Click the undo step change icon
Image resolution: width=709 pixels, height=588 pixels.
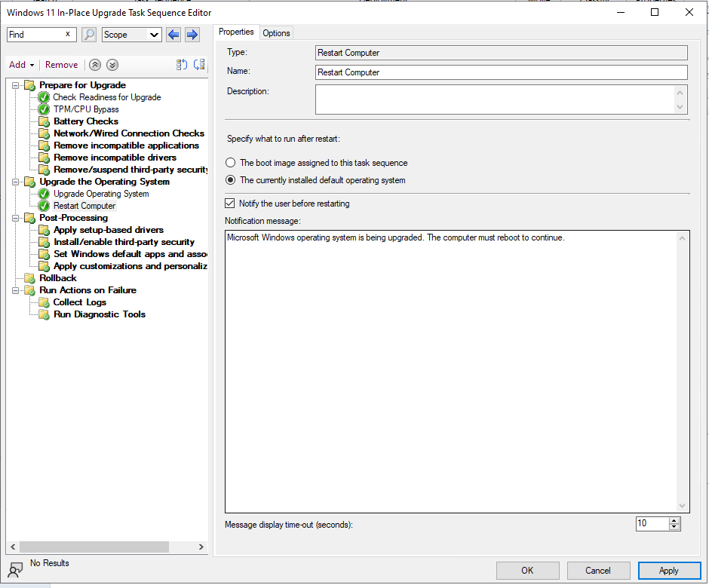point(182,65)
